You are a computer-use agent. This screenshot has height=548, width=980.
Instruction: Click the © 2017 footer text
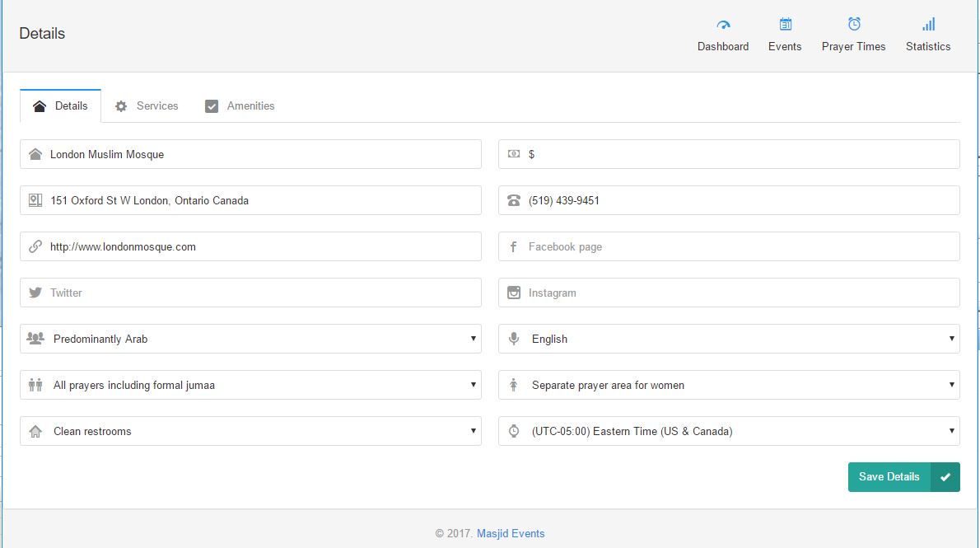click(x=454, y=534)
